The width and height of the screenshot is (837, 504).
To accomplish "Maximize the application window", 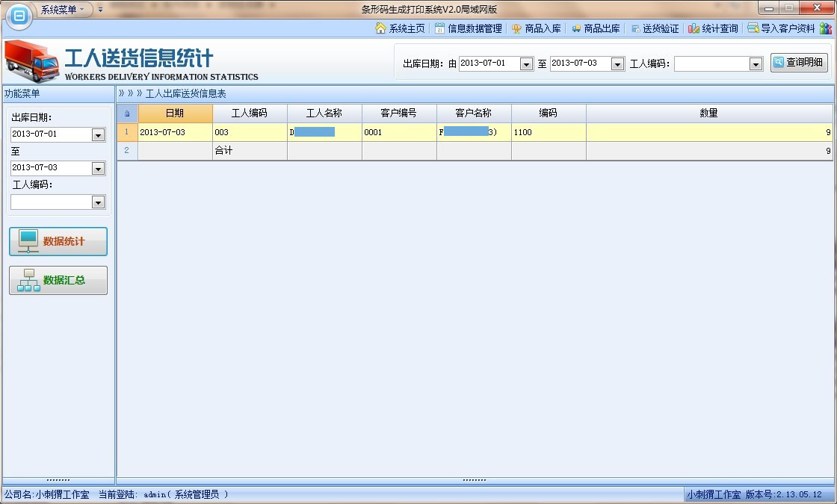I will pyautogui.click(x=788, y=8).
